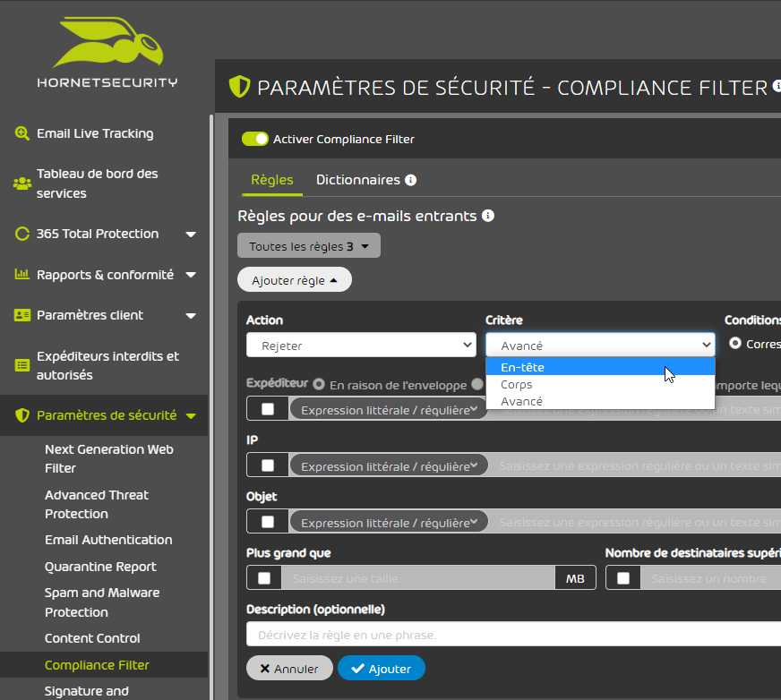Open the Objet expression type dropdown
Image resolution: width=781 pixels, height=700 pixels.
coord(389,522)
